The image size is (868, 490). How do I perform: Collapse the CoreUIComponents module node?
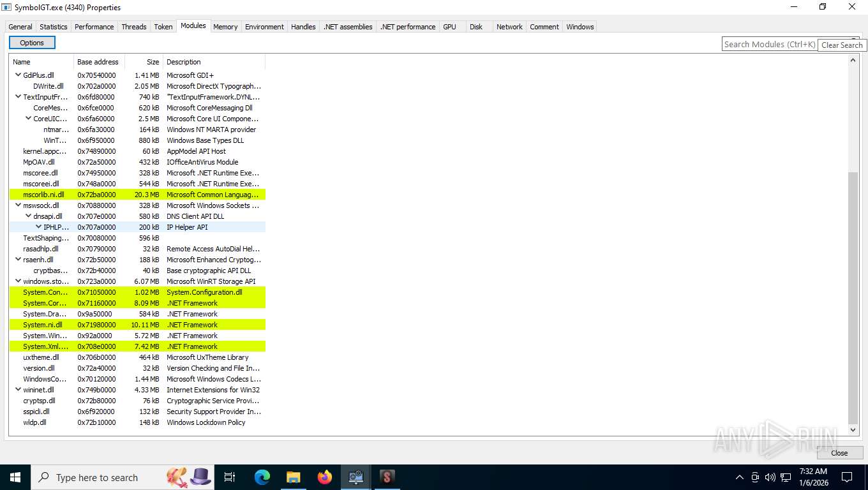pos(28,119)
